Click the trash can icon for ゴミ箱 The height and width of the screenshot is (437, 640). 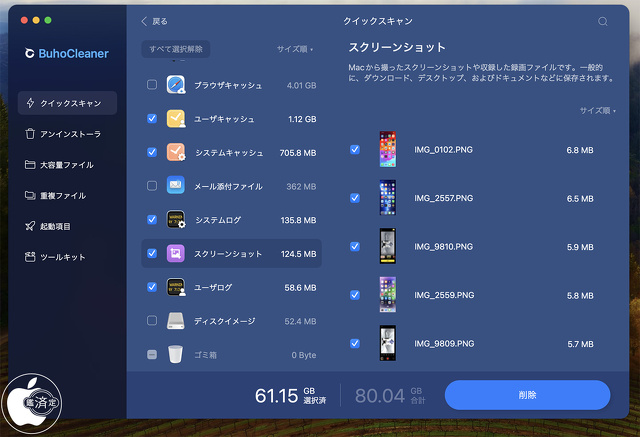tap(176, 354)
